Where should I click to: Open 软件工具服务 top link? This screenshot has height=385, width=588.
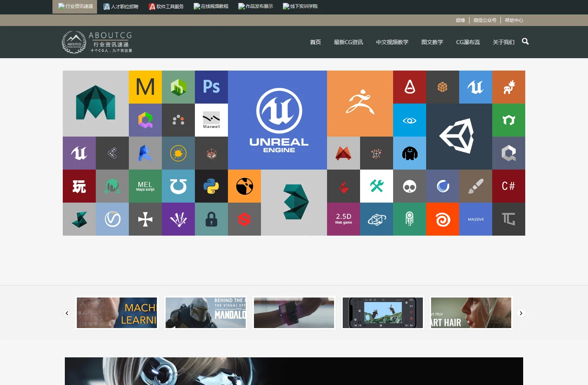point(166,7)
